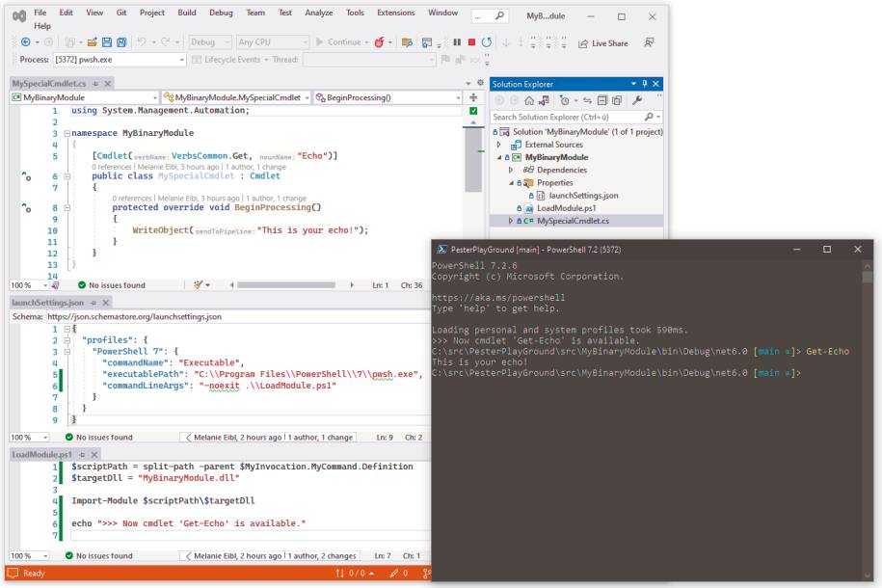
Task: Open the Extensions menu
Action: pyautogui.click(x=396, y=13)
